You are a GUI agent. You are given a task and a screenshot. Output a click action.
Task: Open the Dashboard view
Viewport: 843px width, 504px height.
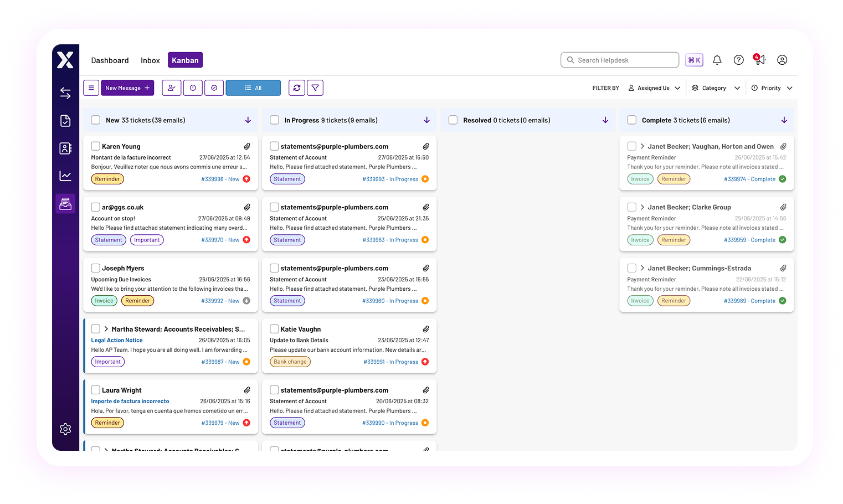click(110, 60)
